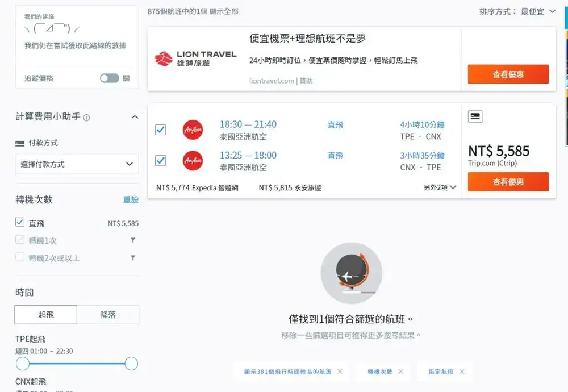
Task: Switch to the 降落 time tab
Action: 108,315
